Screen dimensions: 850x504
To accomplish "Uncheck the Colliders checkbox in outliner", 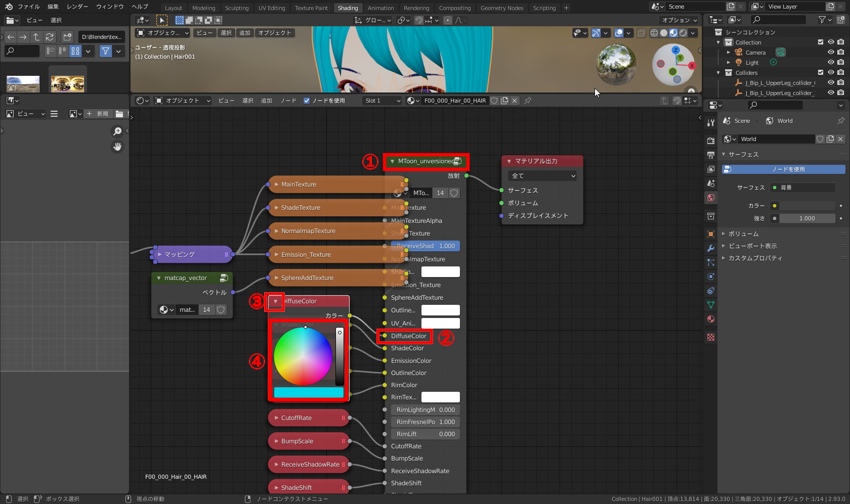I will tap(821, 73).
